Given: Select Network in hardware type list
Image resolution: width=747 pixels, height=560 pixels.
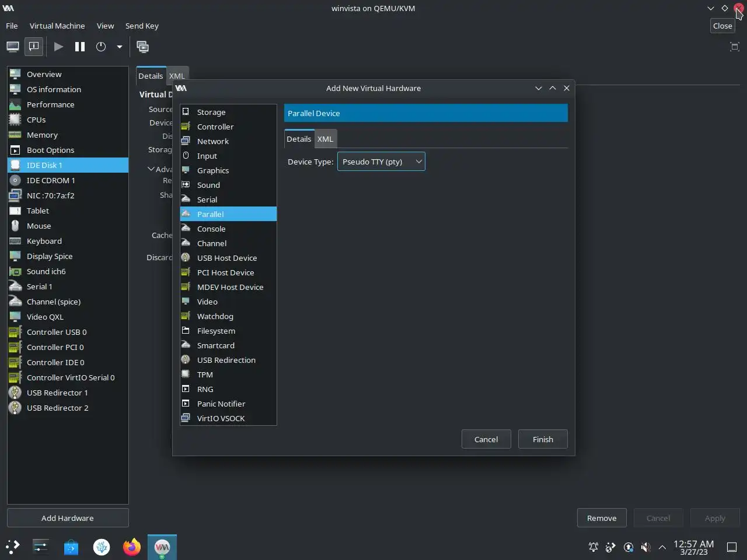Looking at the screenshot, I should pos(228,141).
